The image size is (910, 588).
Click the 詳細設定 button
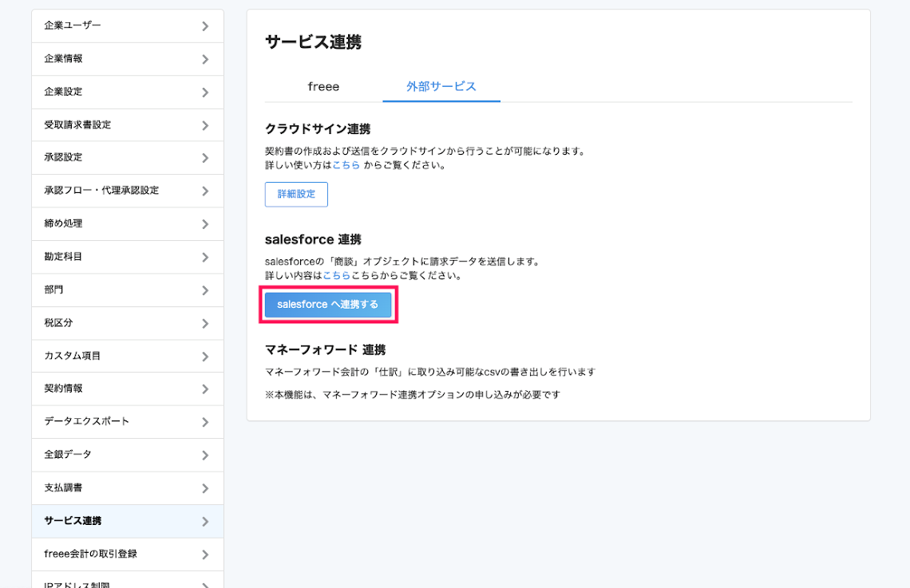click(x=297, y=194)
